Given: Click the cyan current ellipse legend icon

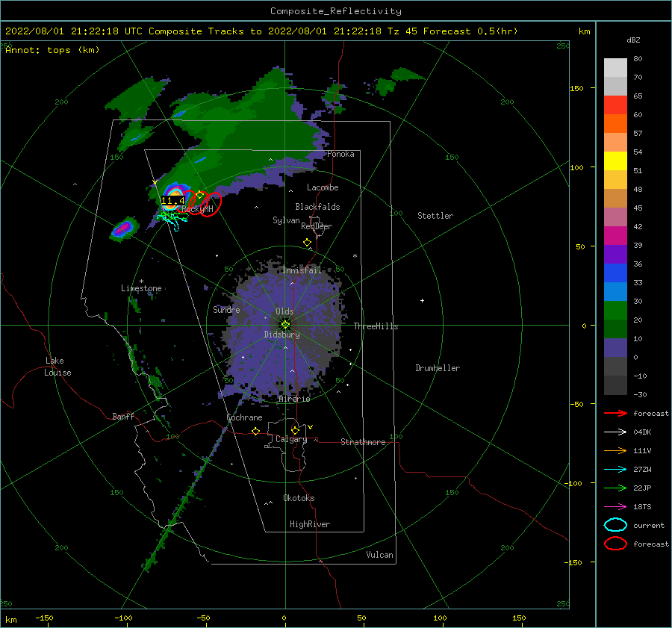Looking at the screenshot, I should click(x=615, y=525).
